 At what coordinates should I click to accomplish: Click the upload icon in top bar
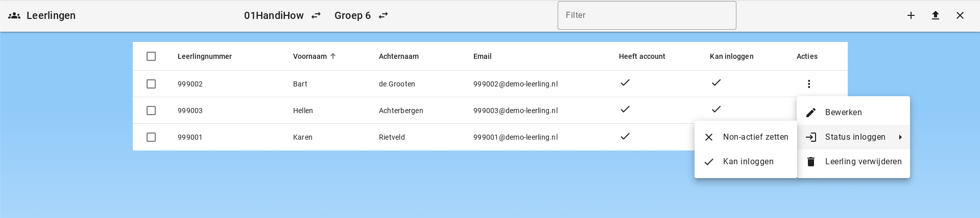pos(935,15)
